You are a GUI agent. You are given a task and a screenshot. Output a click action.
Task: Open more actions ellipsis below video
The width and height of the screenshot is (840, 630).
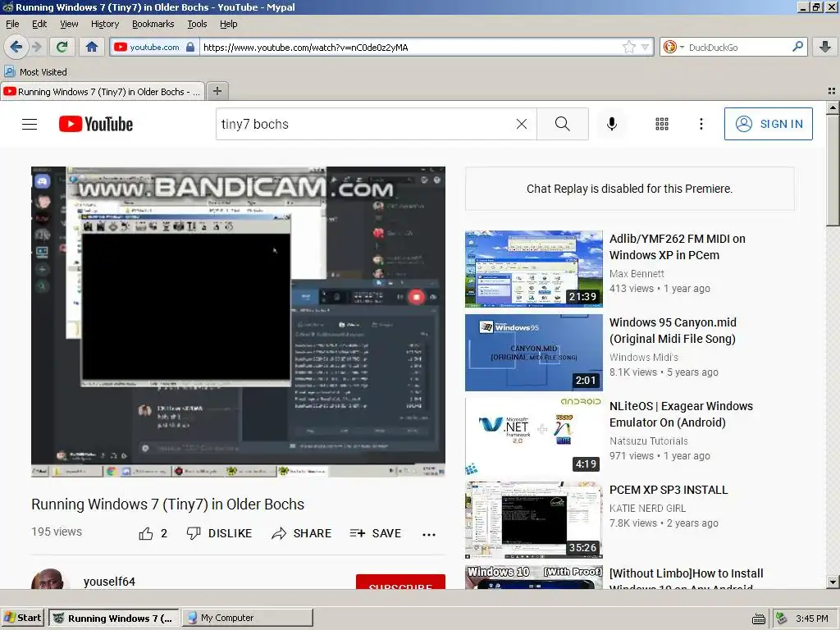429,534
